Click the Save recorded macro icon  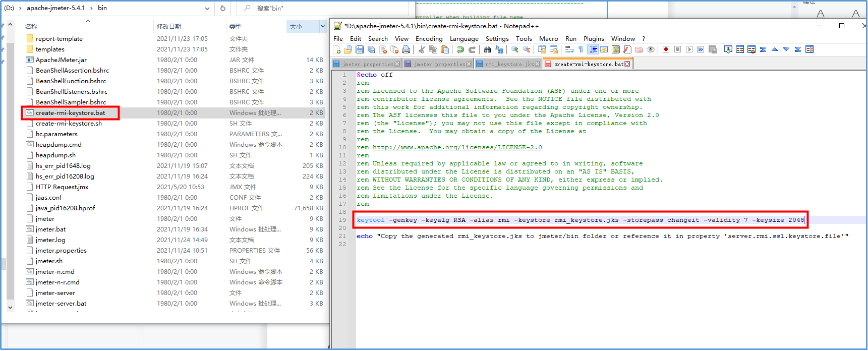point(713,49)
